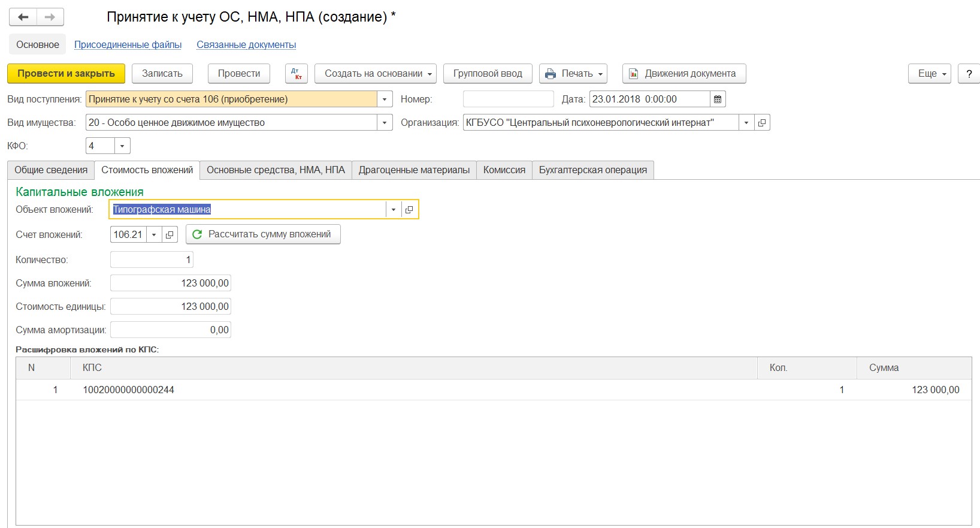Expand the Создать на основании menu
The height and width of the screenshot is (528, 980).
(376, 74)
